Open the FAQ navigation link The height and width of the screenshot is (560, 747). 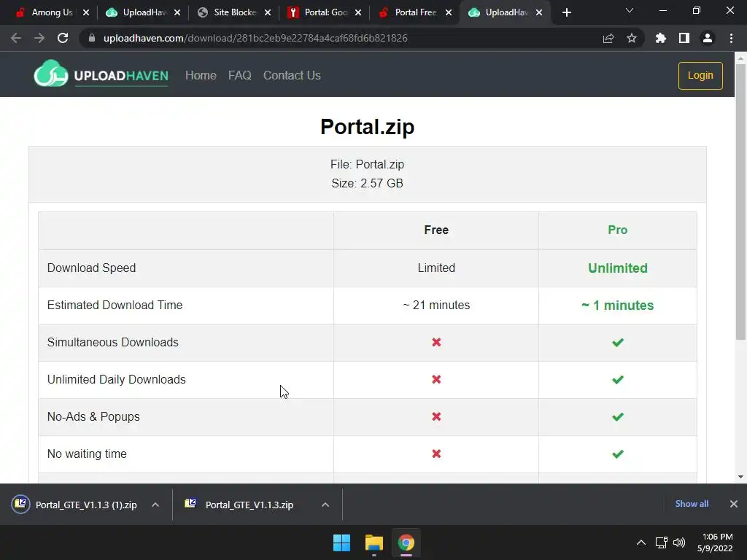coord(239,75)
